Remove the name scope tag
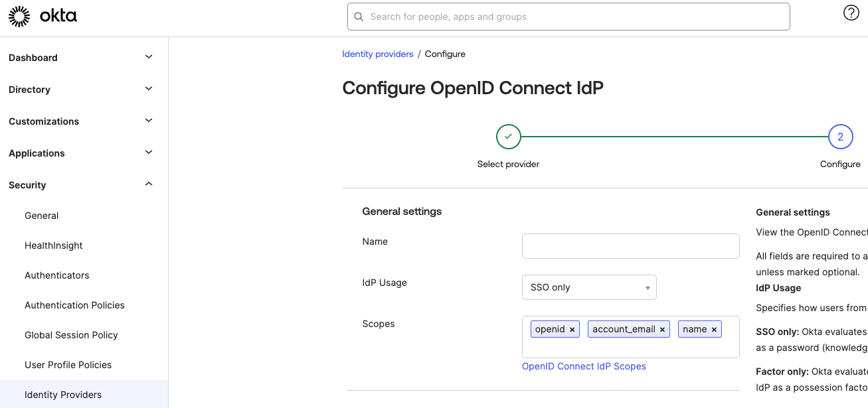Viewport: 868px width, 408px height. [x=714, y=330]
